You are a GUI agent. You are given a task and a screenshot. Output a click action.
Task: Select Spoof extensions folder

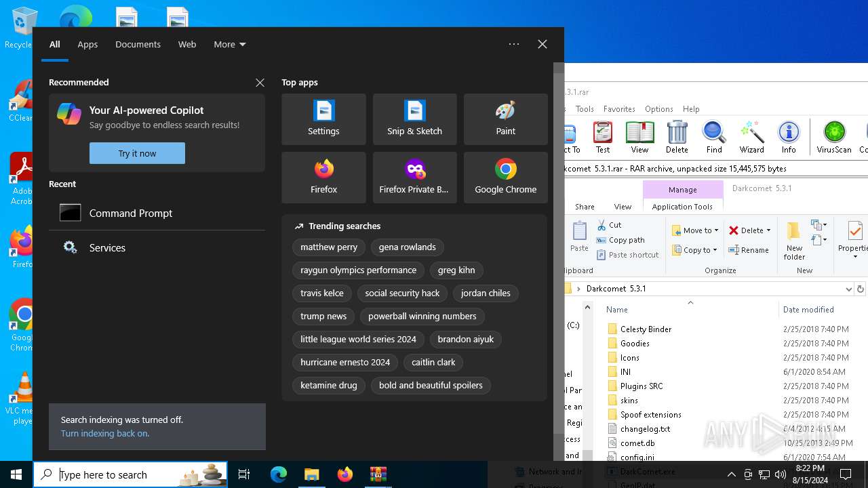click(651, 414)
